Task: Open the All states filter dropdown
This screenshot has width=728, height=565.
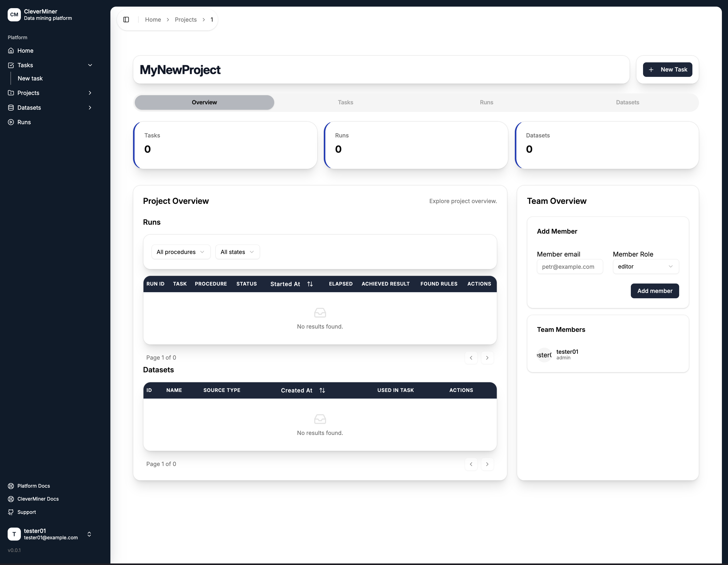Action: point(238,252)
